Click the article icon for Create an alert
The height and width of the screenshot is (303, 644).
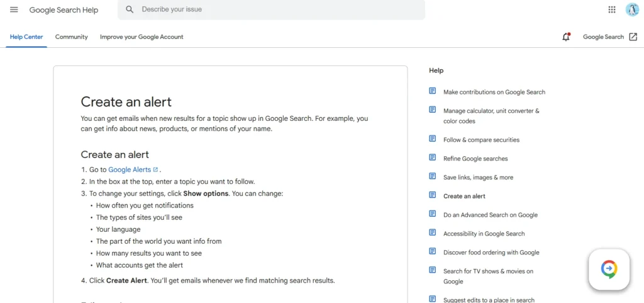click(x=433, y=195)
